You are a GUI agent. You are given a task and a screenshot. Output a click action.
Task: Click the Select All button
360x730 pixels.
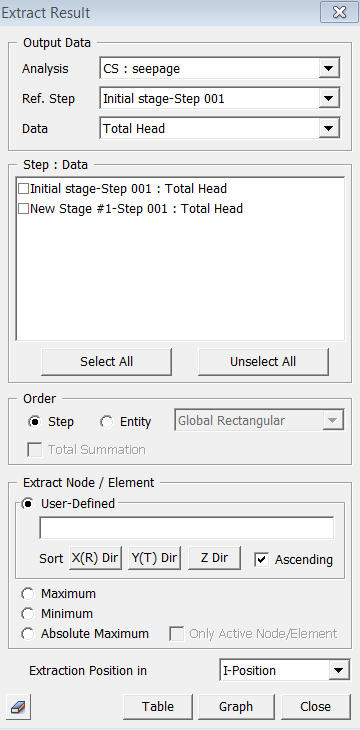(107, 362)
